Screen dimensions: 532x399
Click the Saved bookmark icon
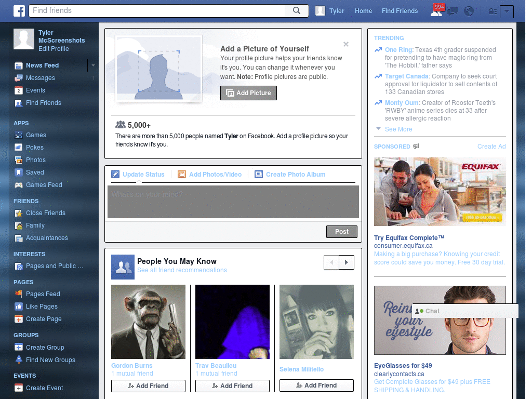coord(19,172)
